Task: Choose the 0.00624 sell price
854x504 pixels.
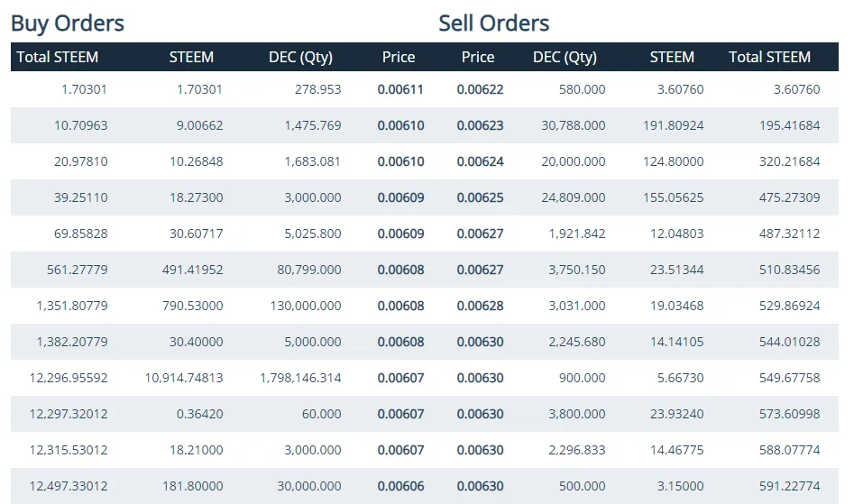Action: pos(480,161)
